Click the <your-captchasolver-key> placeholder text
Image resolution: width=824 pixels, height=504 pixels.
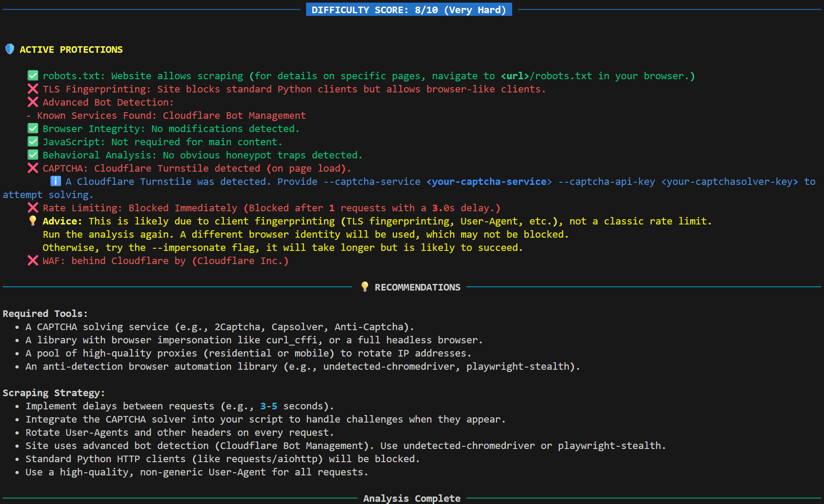(x=730, y=182)
